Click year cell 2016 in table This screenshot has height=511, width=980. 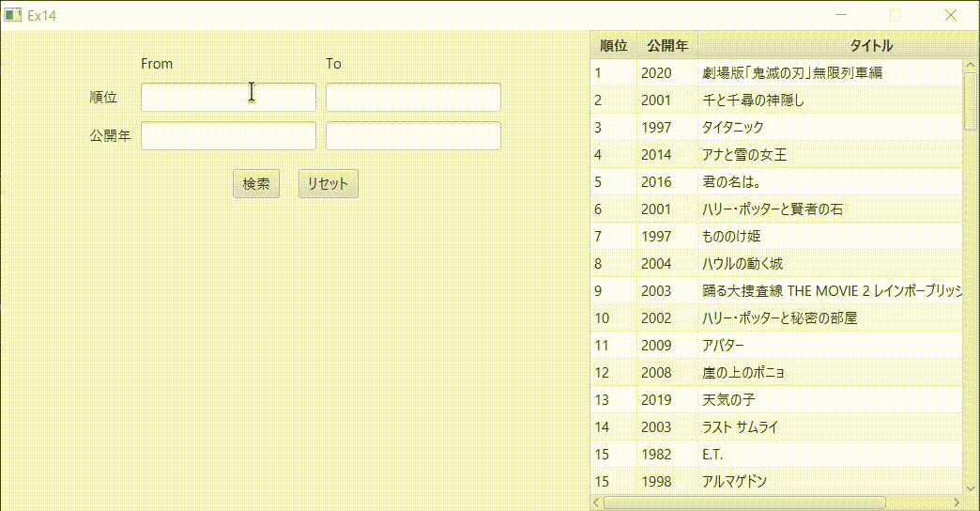click(666, 181)
